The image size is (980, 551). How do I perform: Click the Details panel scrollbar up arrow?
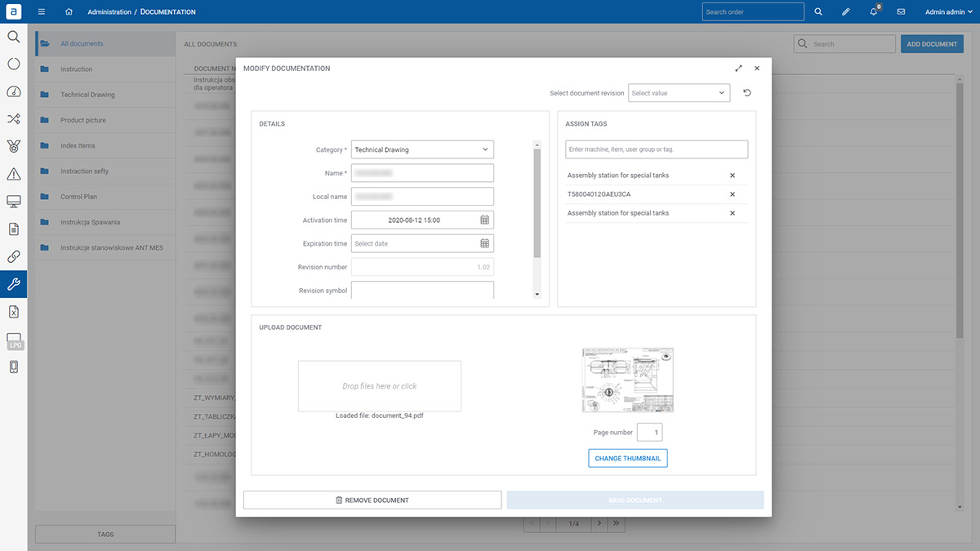pyautogui.click(x=537, y=145)
